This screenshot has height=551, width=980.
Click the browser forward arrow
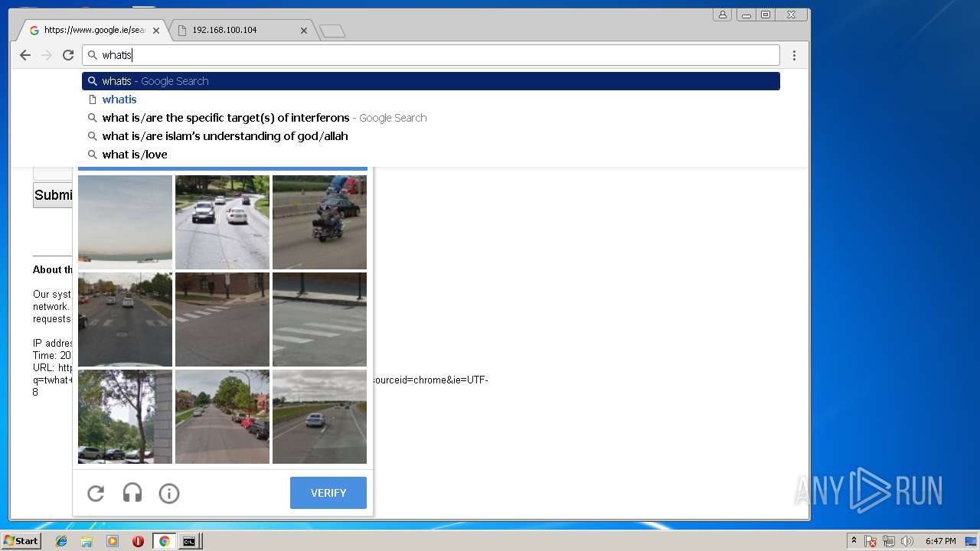click(47, 55)
